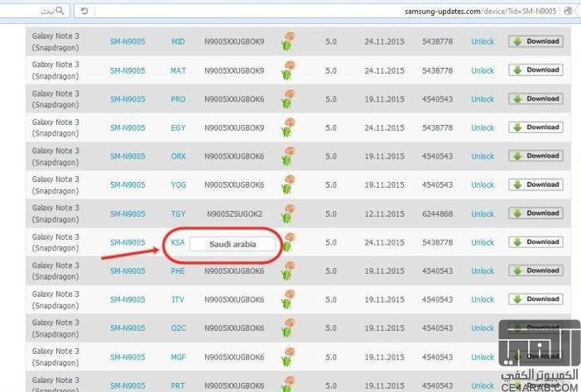Click the Lollipop Android icon in the O2C row
The height and width of the screenshot is (392, 581).
(288, 328)
